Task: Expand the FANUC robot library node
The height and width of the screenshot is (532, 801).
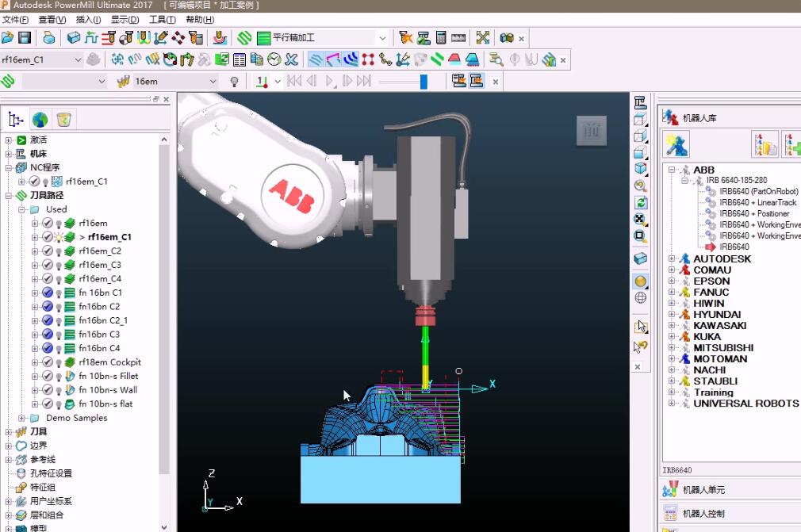Action: click(671, 292)
